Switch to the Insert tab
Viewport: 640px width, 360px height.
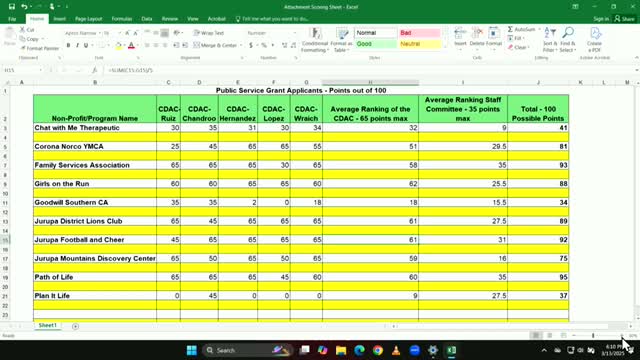click(59, 19)
